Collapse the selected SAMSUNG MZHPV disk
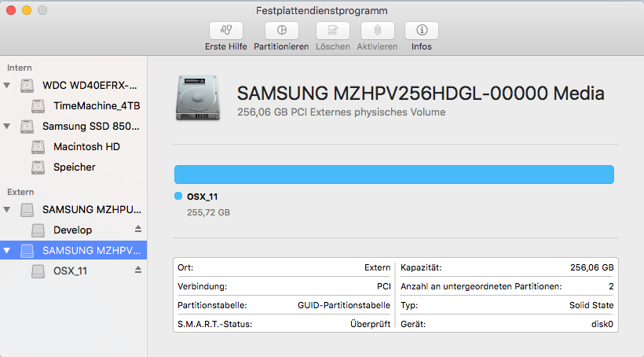The height and width of the screenshot is (357, 644). (x=8, y=250)
